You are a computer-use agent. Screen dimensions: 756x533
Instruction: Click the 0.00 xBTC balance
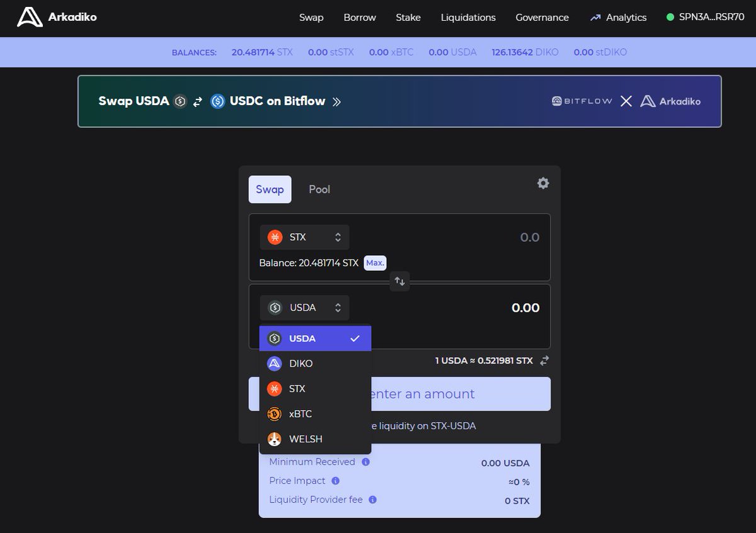pos(391,52)
